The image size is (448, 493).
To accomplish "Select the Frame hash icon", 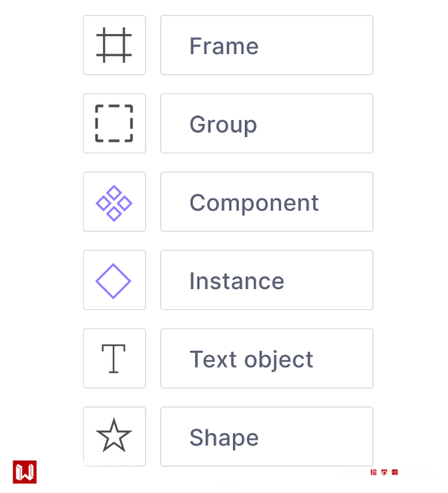I will (x=114, y=45).
